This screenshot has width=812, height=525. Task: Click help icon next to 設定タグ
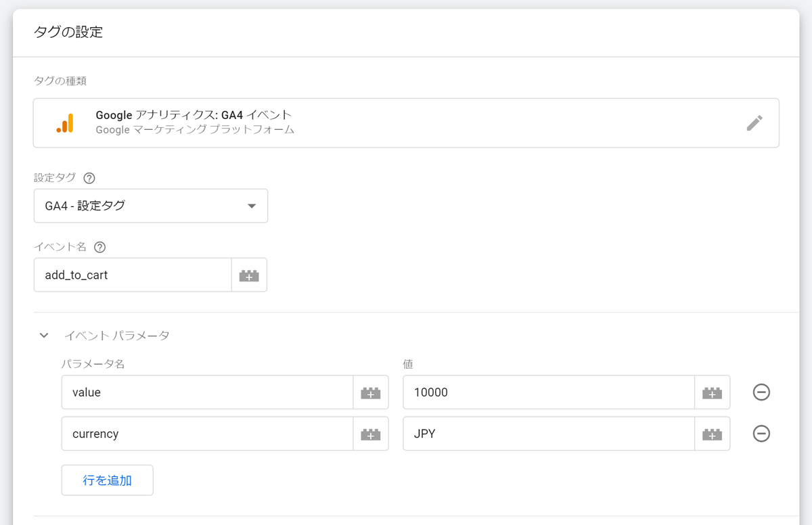click(89, 179)
